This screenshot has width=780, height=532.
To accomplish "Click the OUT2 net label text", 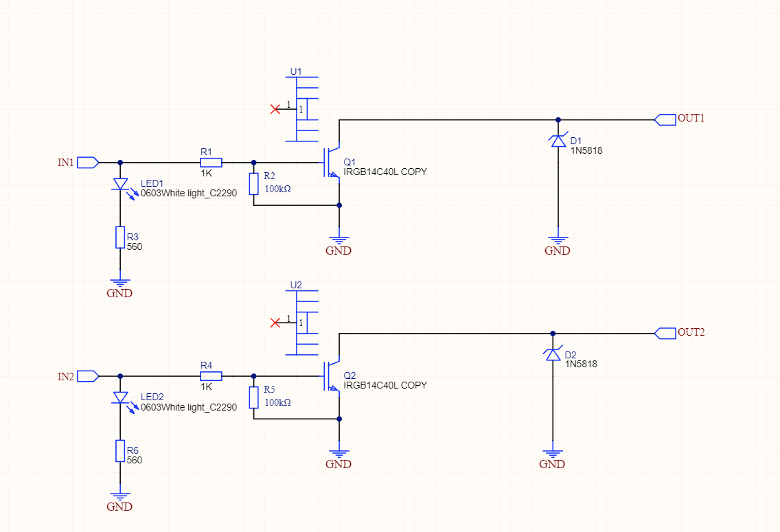I will click(x=691, y=332).
